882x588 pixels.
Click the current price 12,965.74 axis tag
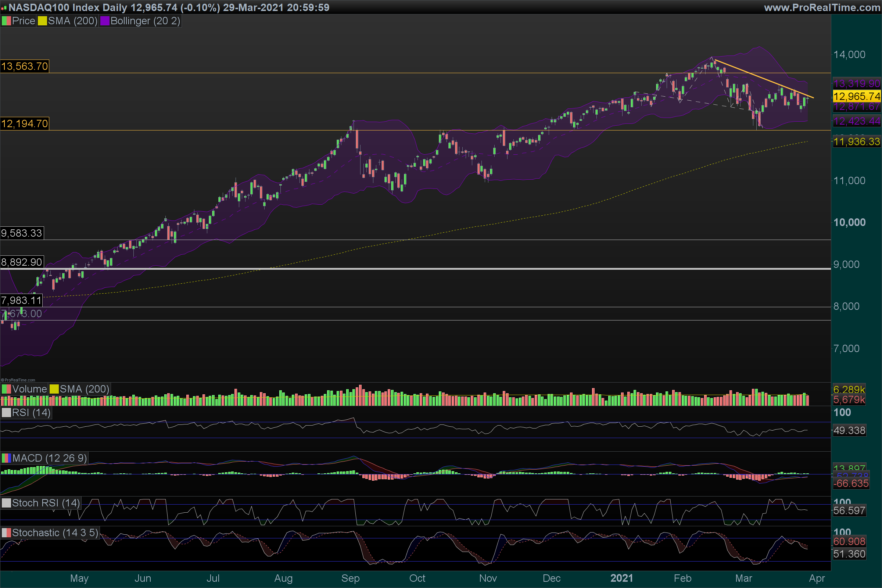click(857, 96)
